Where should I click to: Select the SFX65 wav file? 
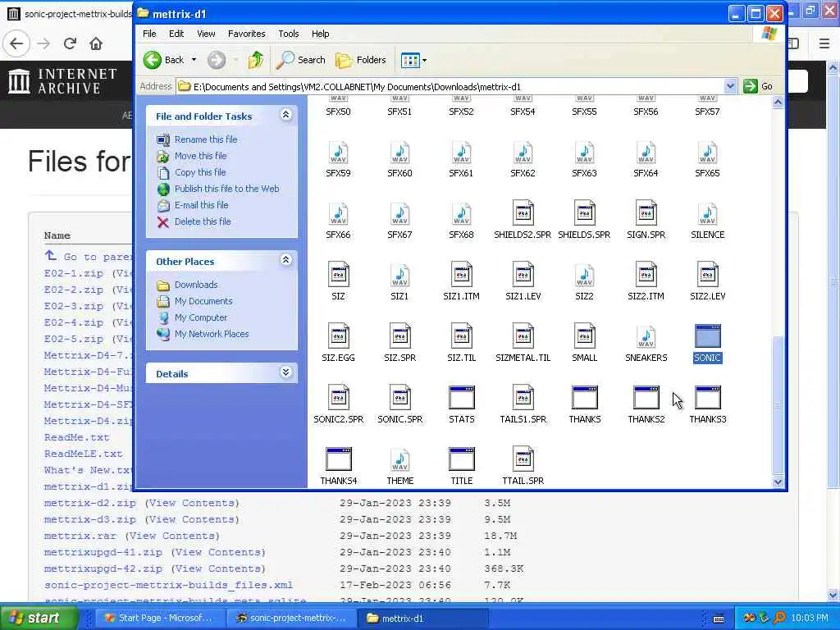708,160
